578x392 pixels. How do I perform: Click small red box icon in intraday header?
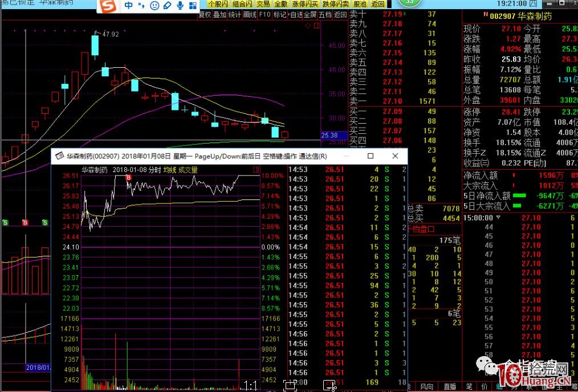point(257,170)
